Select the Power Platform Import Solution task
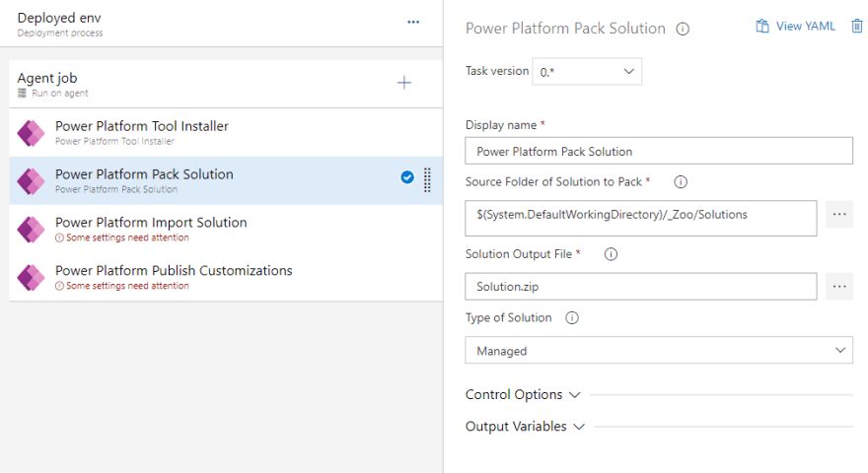 (226, 229)
